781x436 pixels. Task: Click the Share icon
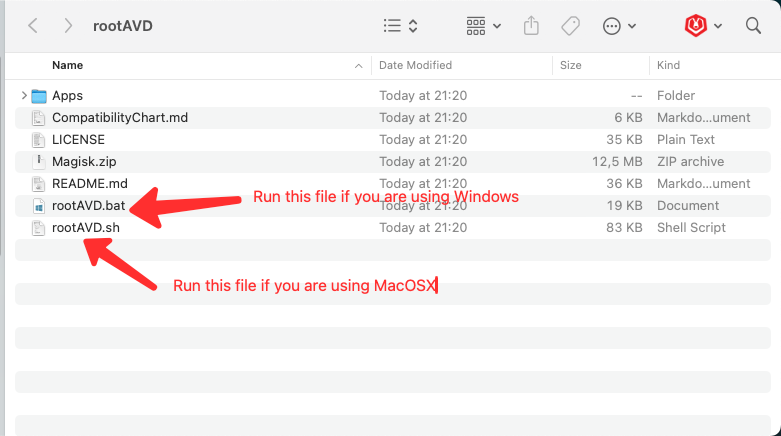click(531, 25)
